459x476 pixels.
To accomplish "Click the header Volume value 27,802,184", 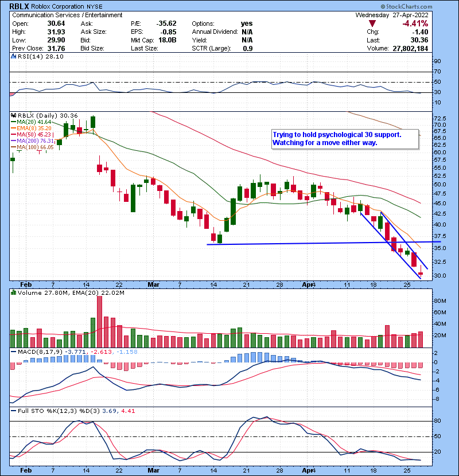I will (x=410, y=48).
